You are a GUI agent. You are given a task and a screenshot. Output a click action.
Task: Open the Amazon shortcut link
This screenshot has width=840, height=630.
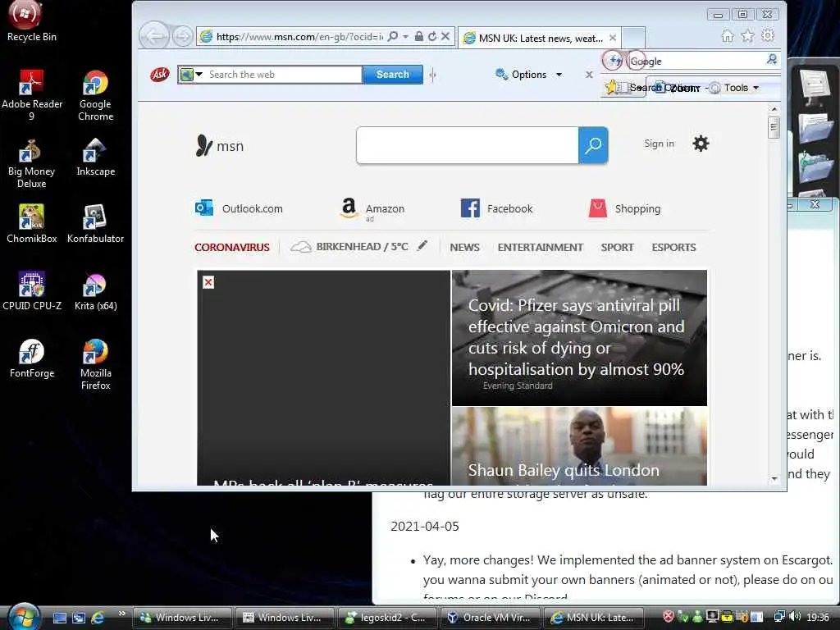[x=372, y=209]
